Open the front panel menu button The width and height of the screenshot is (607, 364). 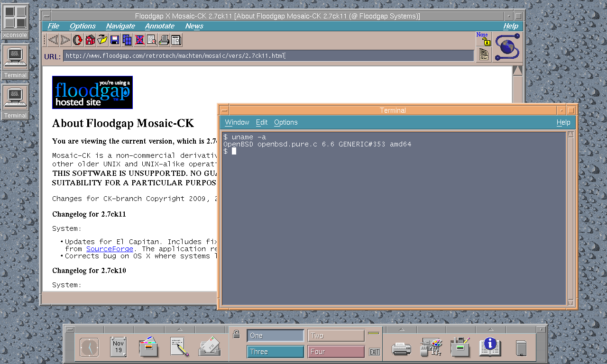(x=70, y=329)
